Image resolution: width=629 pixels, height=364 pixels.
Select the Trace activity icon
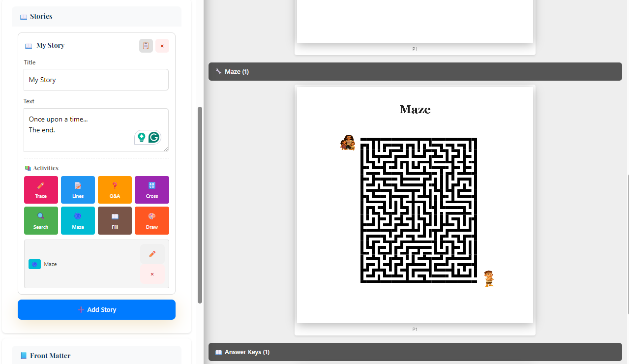41,190
